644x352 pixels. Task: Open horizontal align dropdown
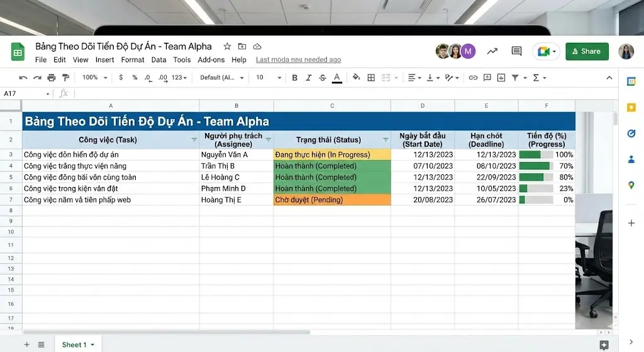click(414, 77)
